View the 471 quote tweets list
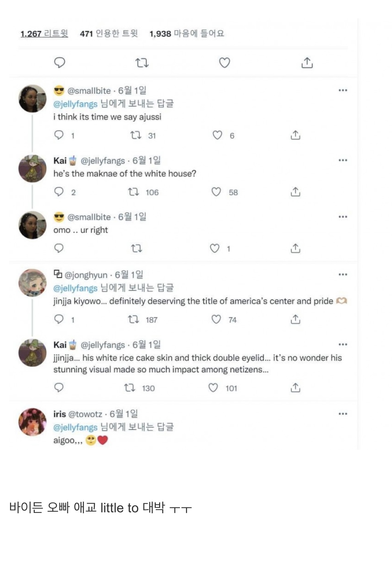 [109, 34]
